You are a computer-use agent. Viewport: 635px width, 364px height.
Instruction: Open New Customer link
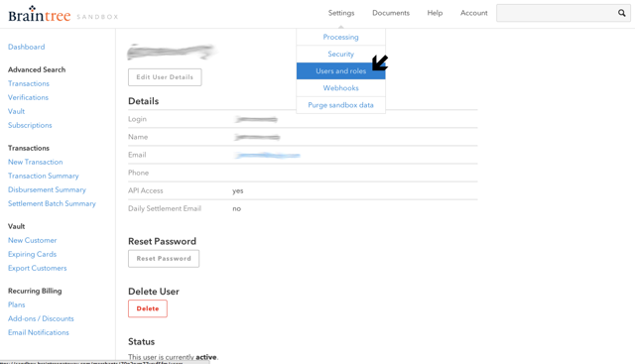(x=33, y=240)
